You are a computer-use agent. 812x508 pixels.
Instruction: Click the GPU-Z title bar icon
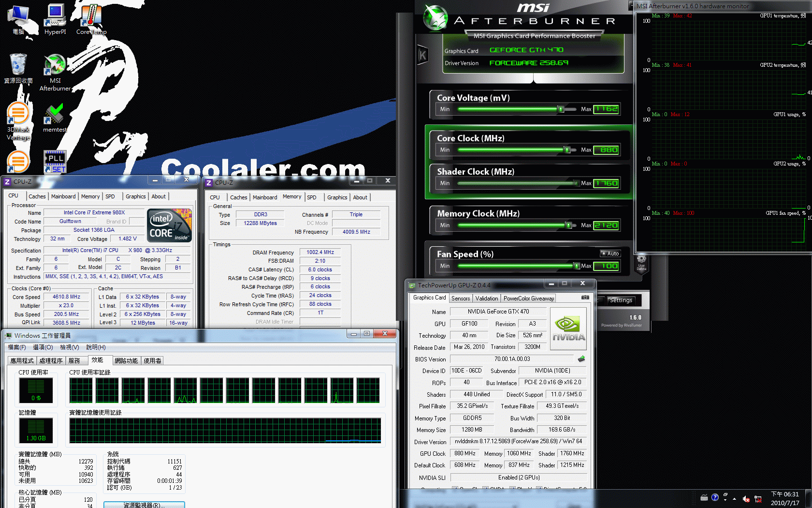pyautogui.click(x=412, y=285)
